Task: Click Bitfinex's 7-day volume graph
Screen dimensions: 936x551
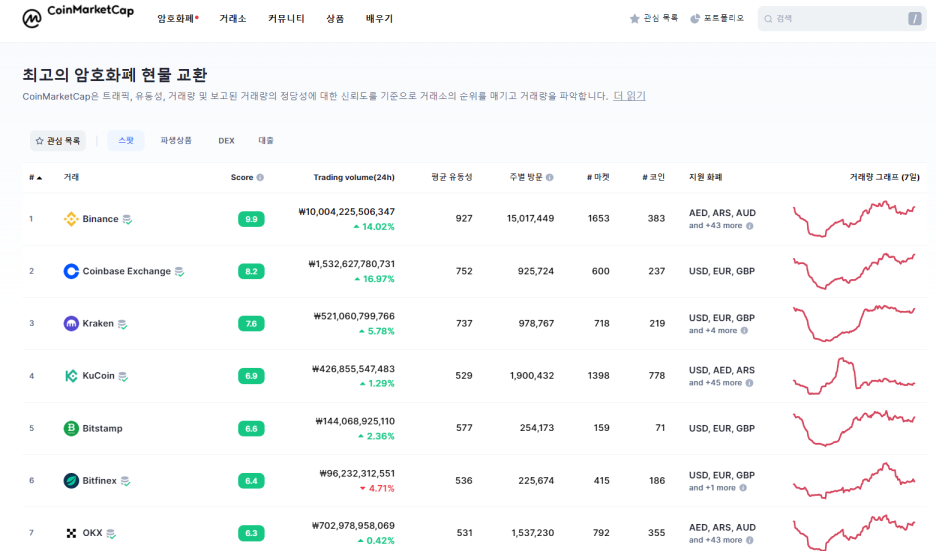Action: (x=854, y=481)
